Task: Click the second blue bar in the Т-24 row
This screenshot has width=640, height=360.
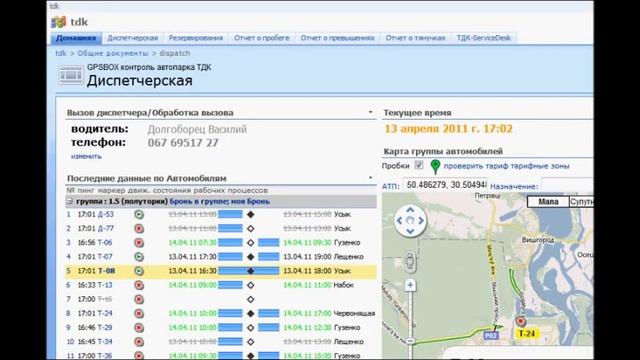Action: [269, 313]
